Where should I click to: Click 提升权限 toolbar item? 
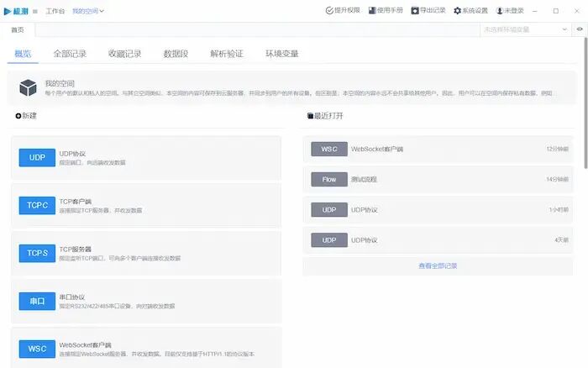(343, 11)
